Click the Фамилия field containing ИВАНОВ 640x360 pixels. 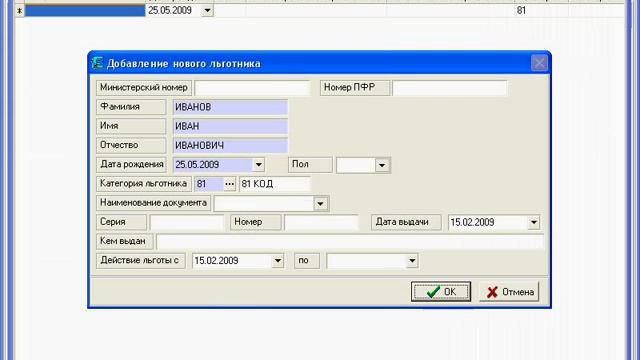230,107
